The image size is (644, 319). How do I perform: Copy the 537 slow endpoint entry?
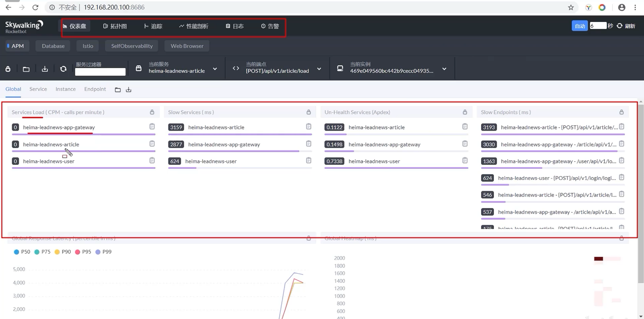[x=622, y=211]
